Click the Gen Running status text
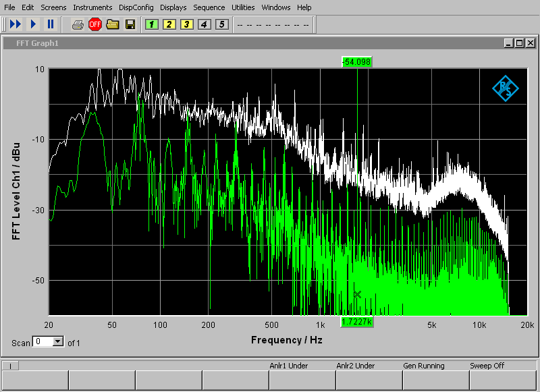Viewport: 540px width, 392px height. click(424, 366)
